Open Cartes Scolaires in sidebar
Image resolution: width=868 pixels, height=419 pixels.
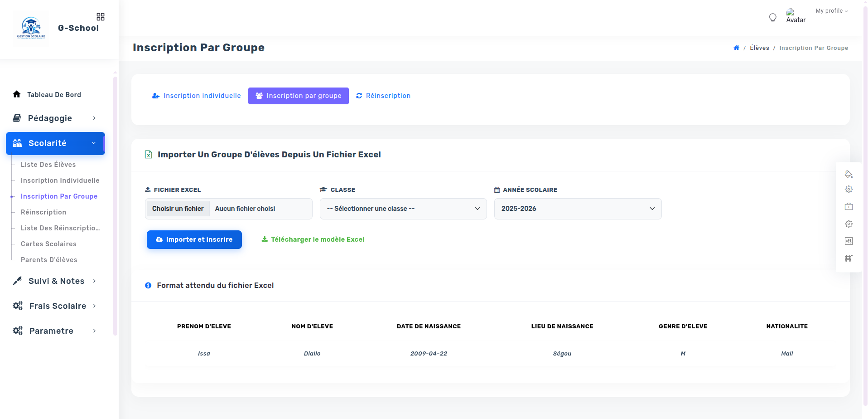48,244
